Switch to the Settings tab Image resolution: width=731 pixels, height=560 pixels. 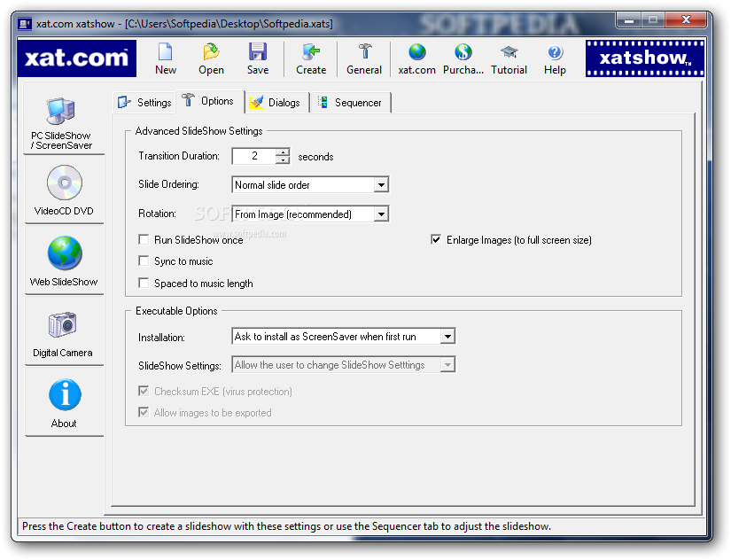point(144,103)
